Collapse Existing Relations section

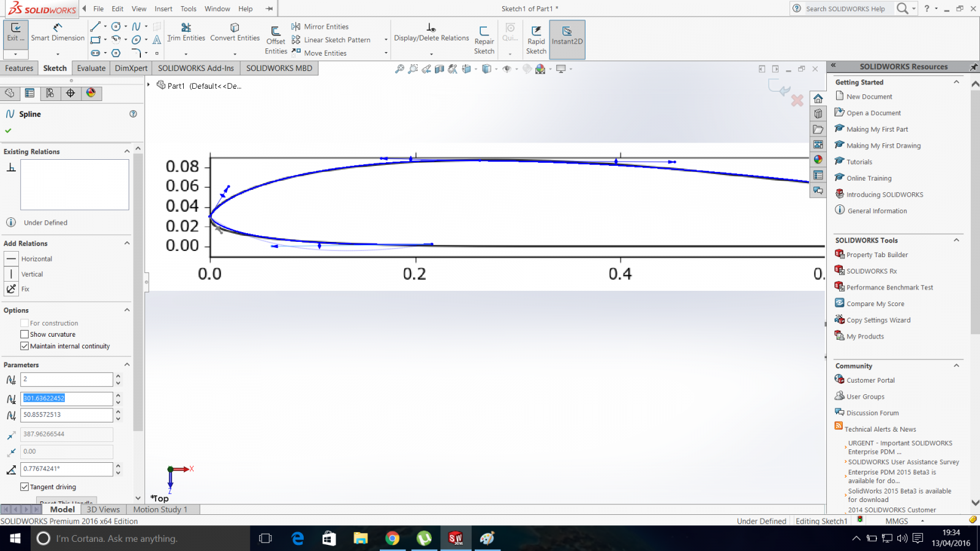(x=127, y=151)
